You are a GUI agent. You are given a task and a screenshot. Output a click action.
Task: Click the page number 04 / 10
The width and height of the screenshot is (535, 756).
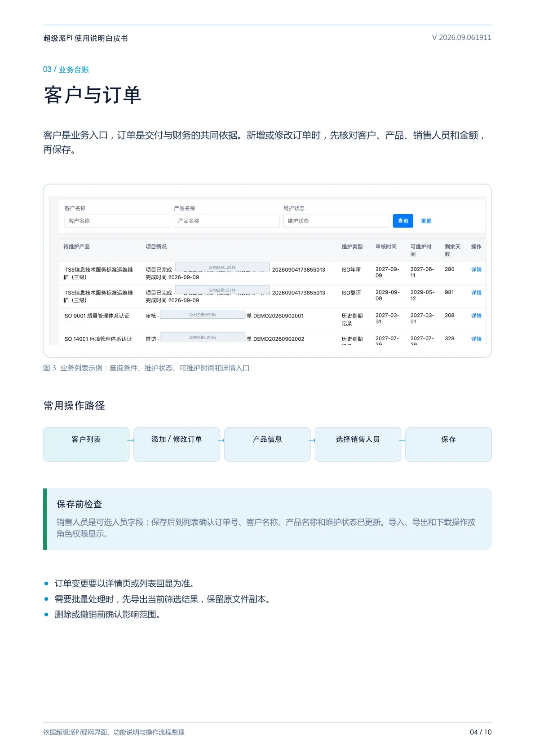[x=481, y=732]
